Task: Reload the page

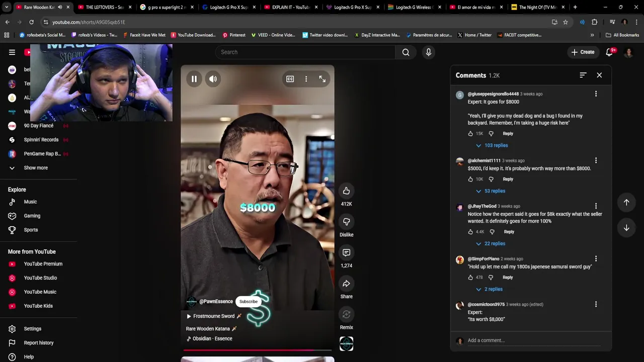Action: (x=31, y=22)
